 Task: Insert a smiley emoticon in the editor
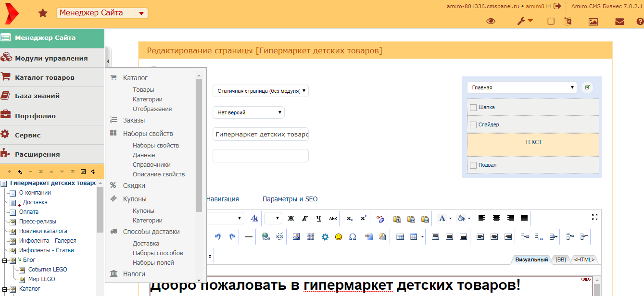pos(339,236)
